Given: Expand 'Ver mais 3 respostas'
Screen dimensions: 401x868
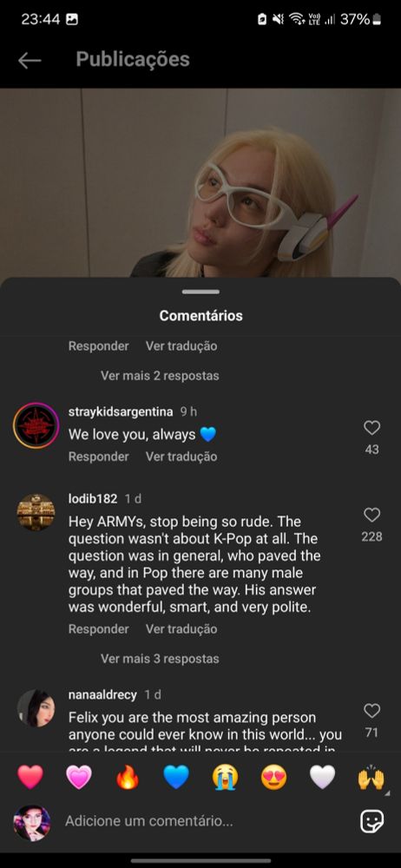Looking at the screenshot, I should tap(160, 659).
